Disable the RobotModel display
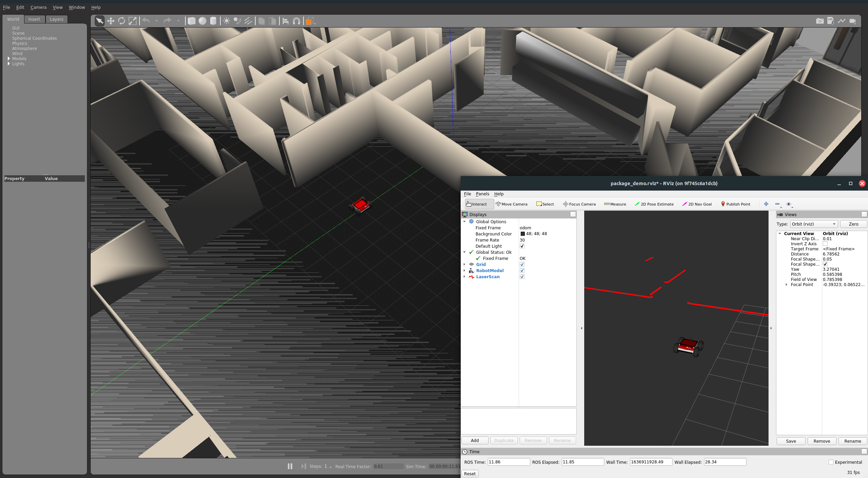 (522, 270)
